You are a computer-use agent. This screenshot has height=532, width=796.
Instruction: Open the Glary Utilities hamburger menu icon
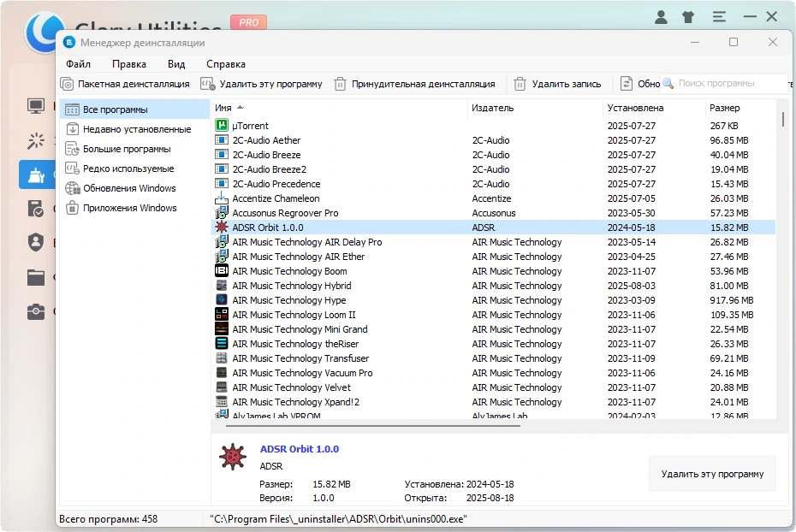point(719,17)
